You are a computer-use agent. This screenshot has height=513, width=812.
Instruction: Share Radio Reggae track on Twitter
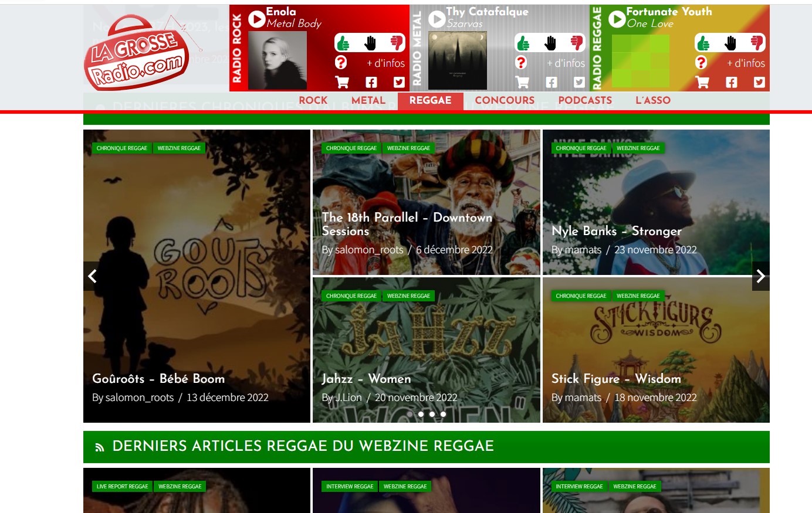[759, 82]
